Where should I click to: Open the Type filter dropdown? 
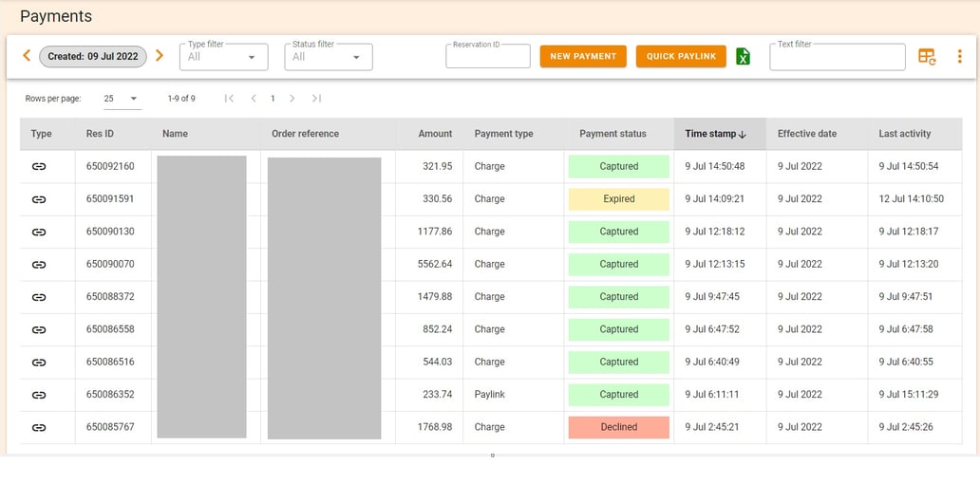[224, 57]
